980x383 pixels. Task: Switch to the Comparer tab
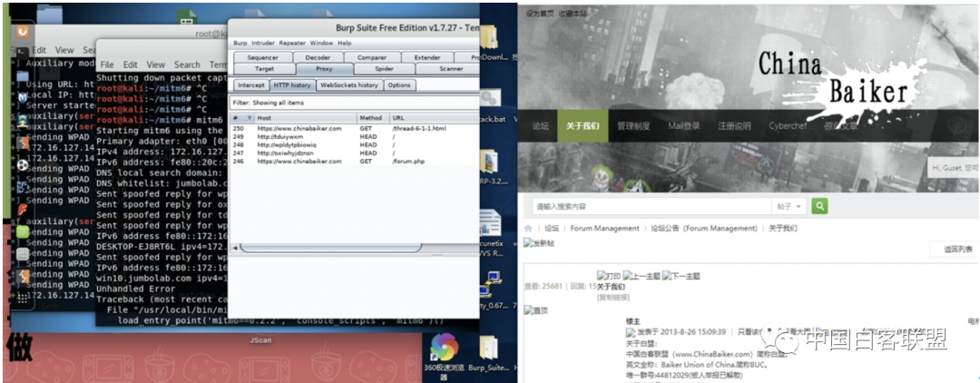[371, 57]
